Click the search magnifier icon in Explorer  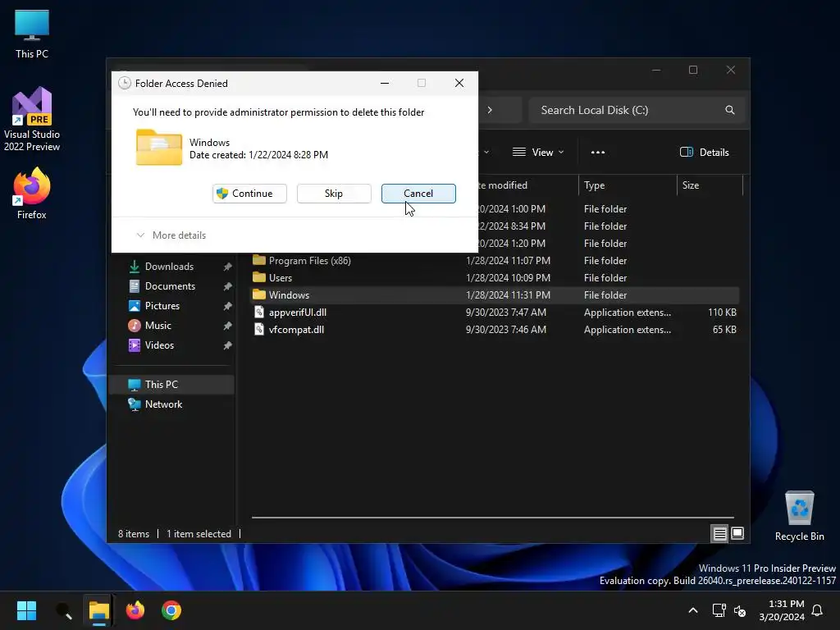729,110
